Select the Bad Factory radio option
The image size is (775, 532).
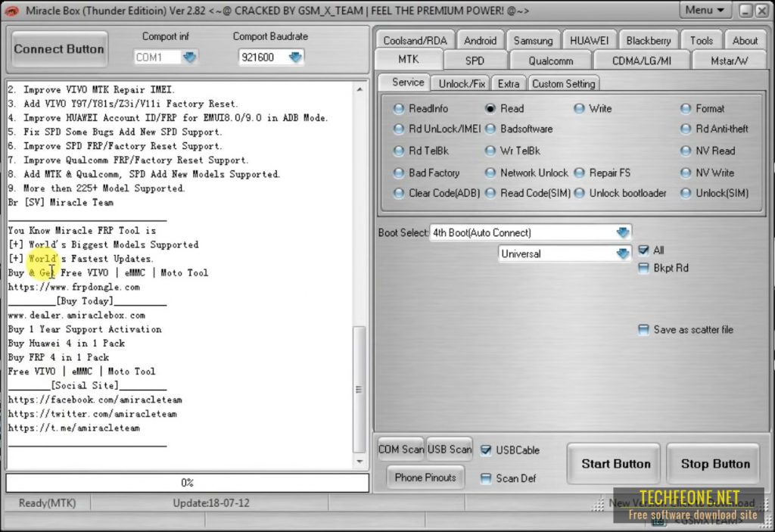tap(398, 173)
